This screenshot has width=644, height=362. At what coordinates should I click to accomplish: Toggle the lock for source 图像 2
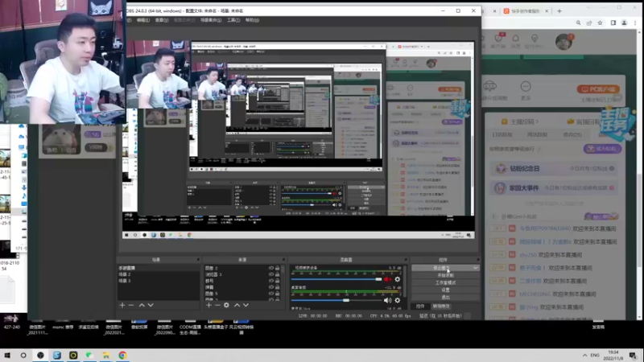point(277,268)
